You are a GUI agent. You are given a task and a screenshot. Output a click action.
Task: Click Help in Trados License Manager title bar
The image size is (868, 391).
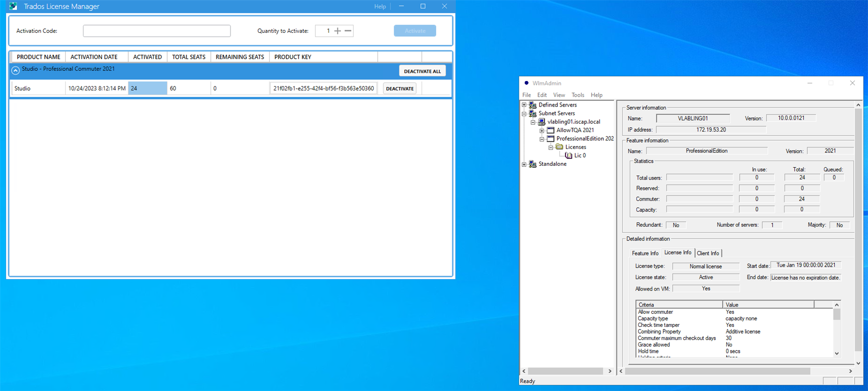380,6
